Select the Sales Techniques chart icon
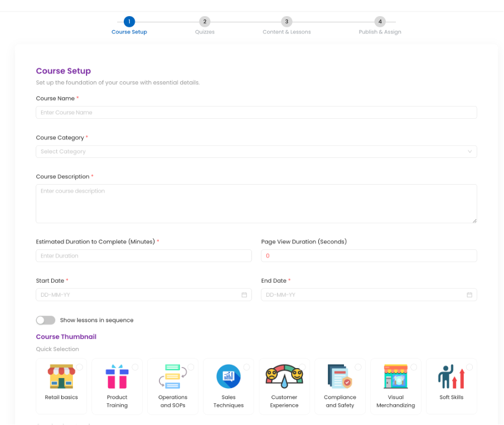504x425 pixels. pyautogui.click(x=229, y=376)
